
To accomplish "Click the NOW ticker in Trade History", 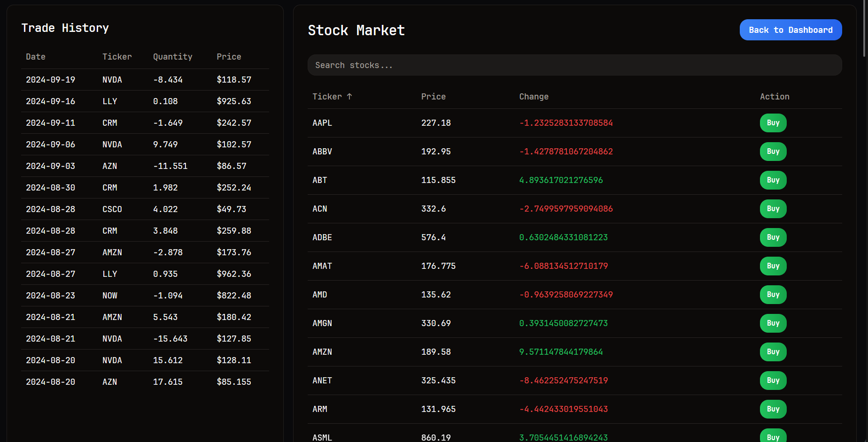I will (110, 296).
